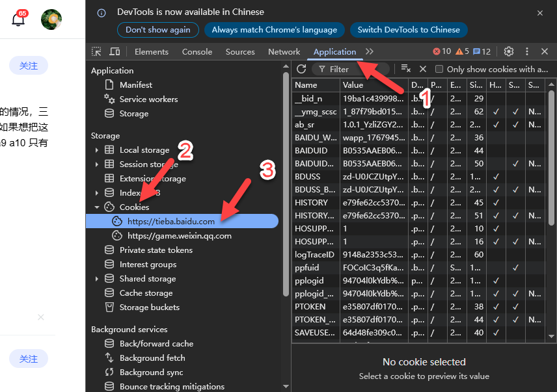557x392 pixels.
Task: Click the inspect element picker icon
Action: tap(96, 51)
